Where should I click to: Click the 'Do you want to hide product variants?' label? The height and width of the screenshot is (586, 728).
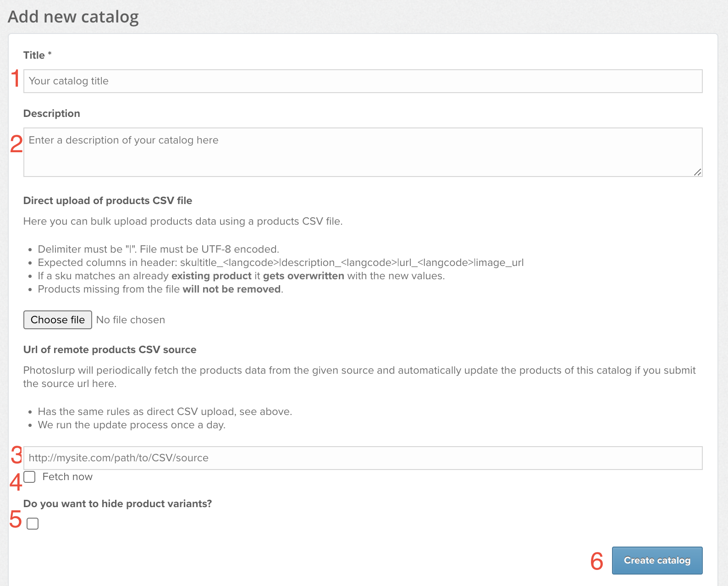tap(118, 503)
